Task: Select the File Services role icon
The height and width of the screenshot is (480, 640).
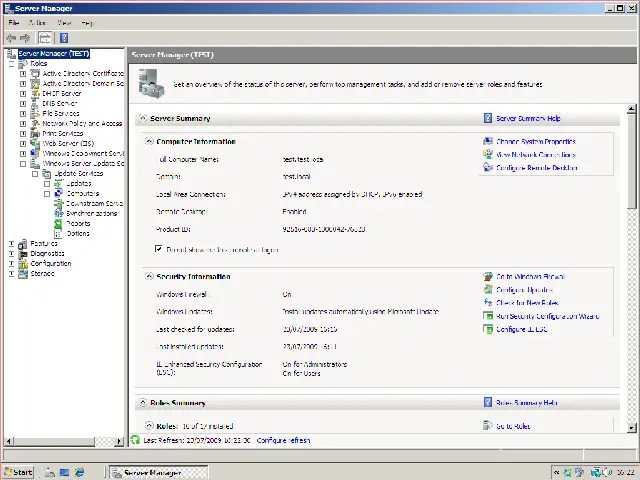Action: (35, 113)
